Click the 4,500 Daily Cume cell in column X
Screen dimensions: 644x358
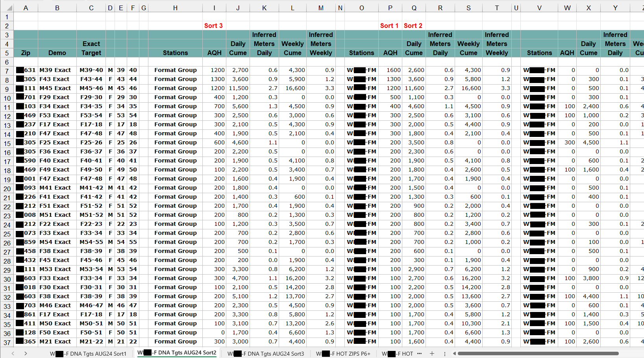[x=588, y=142]
